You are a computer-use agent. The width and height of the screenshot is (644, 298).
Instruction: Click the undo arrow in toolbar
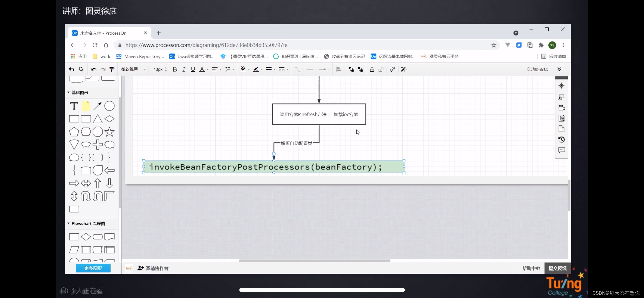tap(94, 69)
